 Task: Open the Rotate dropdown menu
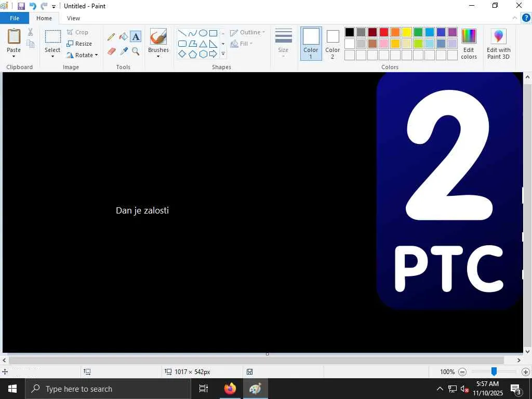[82, 55]
